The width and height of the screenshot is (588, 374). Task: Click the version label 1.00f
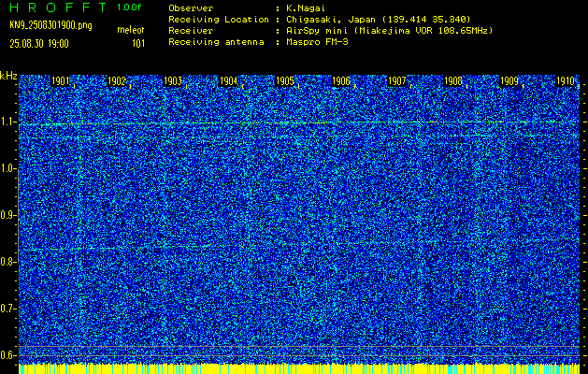click(x=129, y=7)
